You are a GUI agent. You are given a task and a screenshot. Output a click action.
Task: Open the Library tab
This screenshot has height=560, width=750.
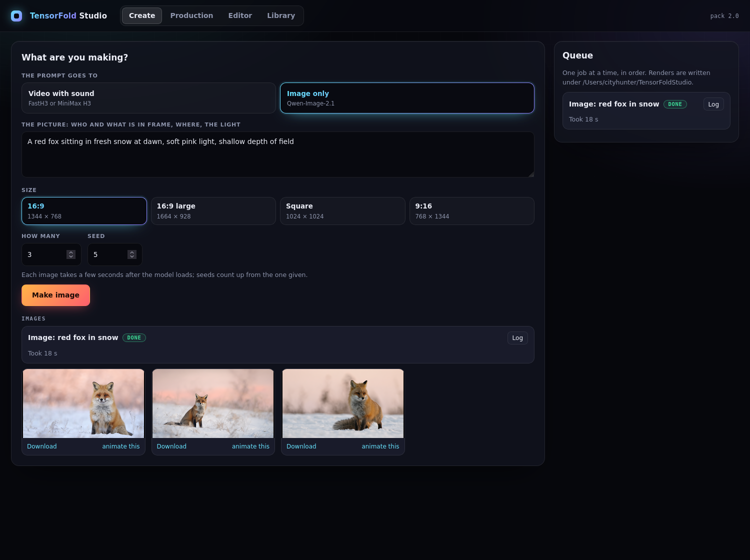(281, 15)
